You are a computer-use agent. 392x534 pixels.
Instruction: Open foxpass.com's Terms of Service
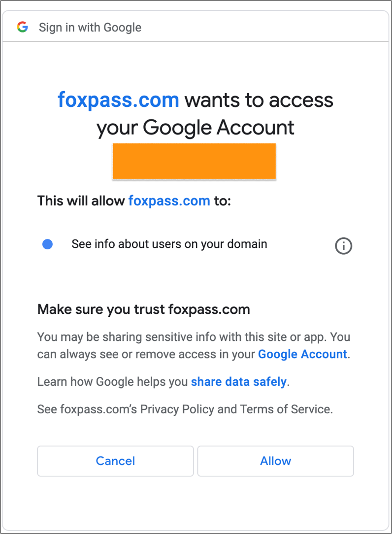coord(286,409)
